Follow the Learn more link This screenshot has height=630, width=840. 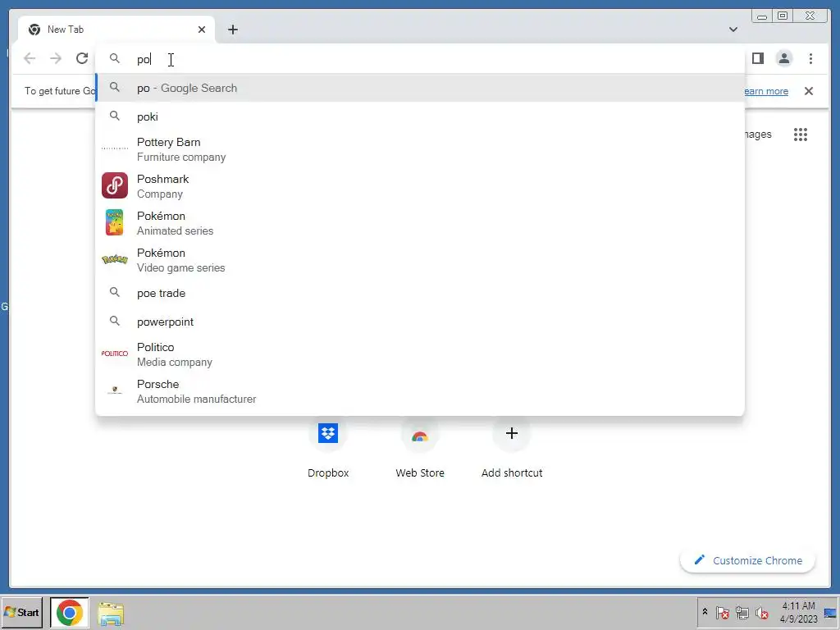click(766, 91)
